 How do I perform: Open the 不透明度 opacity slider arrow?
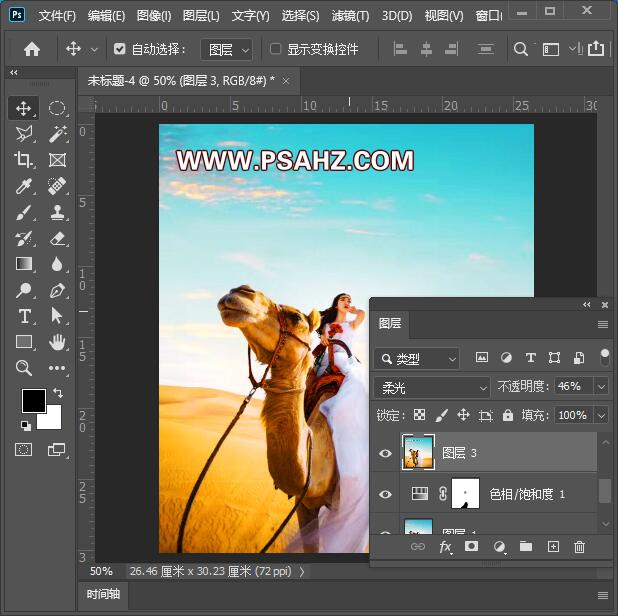click(601, 387)
